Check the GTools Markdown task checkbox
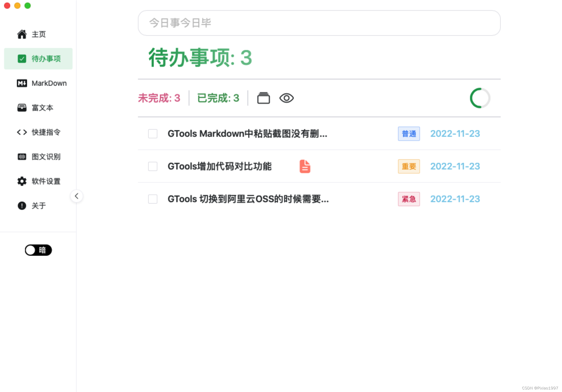Screen dimensions: 562x392 click(153, 134)
